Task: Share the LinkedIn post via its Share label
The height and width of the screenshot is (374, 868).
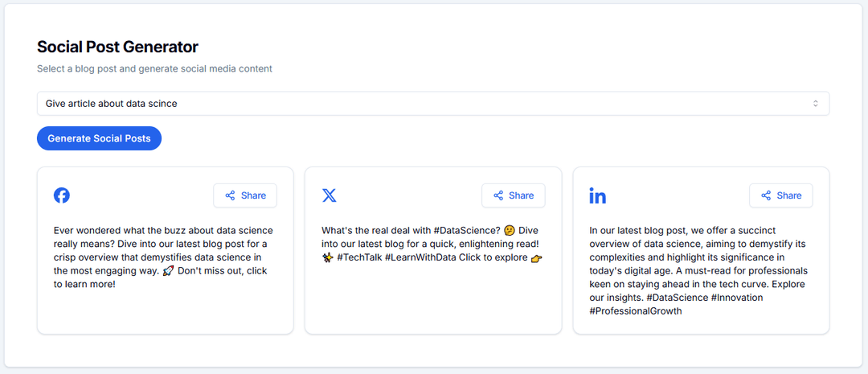Action: pos(788,195)
